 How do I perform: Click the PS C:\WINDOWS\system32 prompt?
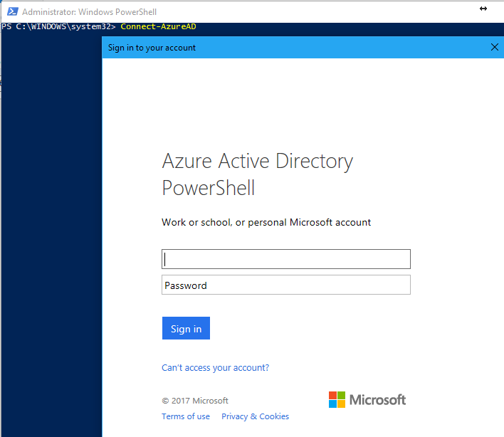[x=58, y=27]
